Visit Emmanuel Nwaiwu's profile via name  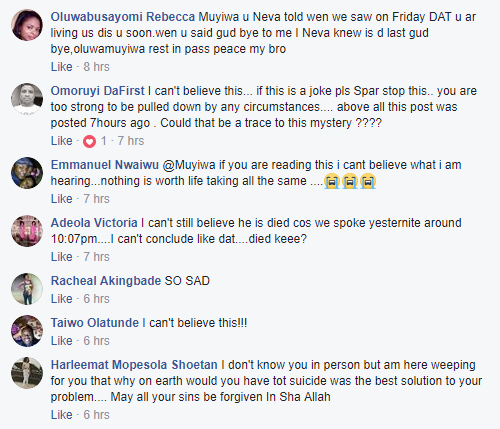[105, 165]
